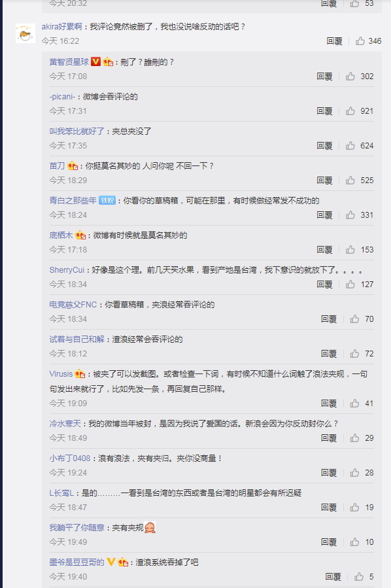391x588 pixels.
Task: Click the 铁粉 badge next to 青白之那些年
Action: [x=107, y=201]
